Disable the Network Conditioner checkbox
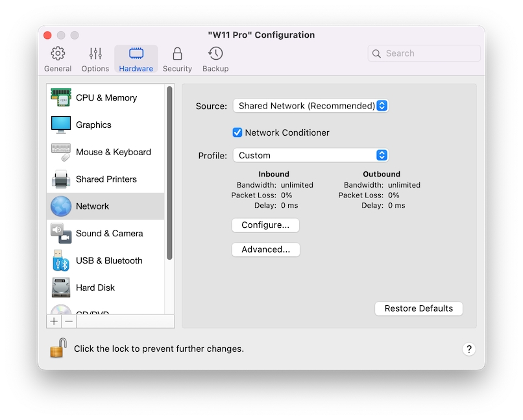This screenshot has height=420, width=523. [237, 132]
